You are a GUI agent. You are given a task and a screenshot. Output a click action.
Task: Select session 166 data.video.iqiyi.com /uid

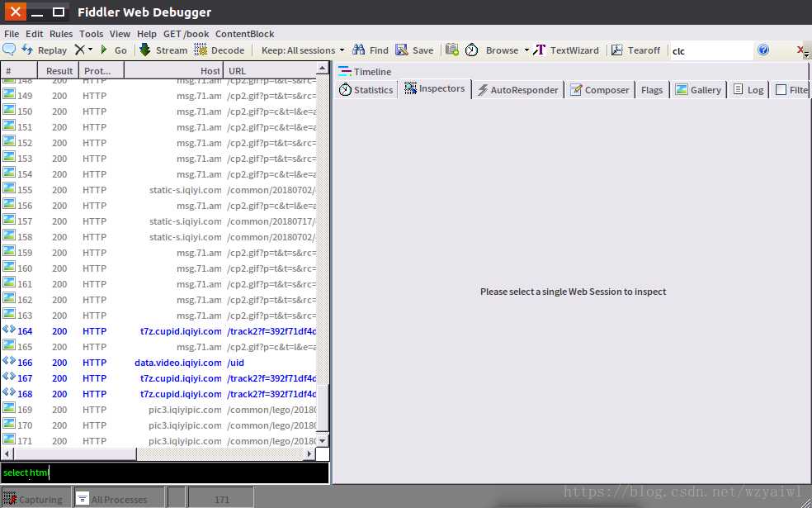[158, 363]
